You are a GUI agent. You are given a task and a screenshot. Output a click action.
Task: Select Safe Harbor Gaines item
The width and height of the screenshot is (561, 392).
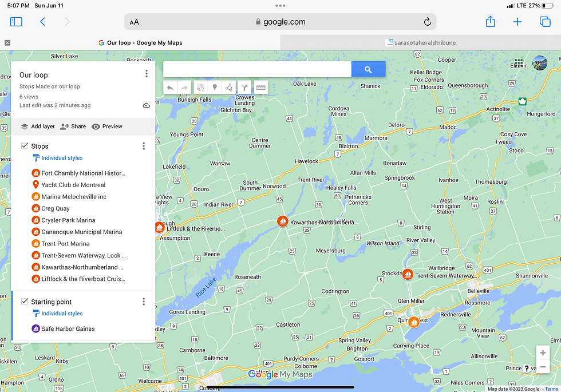coord(83,328)
